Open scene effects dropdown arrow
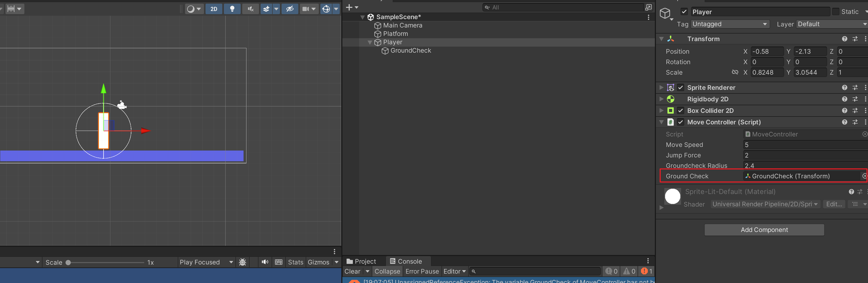The width and height of the screenshot is (868, 283). (276, 9)
